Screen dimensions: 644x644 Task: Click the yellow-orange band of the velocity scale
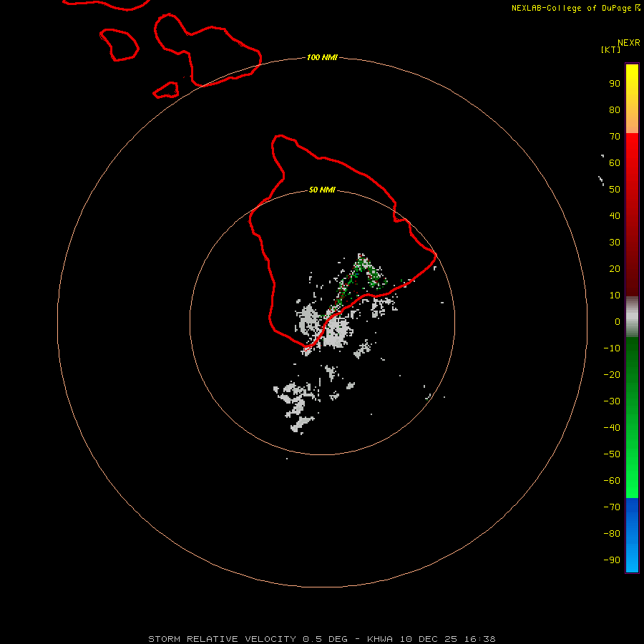coord(632,99)
